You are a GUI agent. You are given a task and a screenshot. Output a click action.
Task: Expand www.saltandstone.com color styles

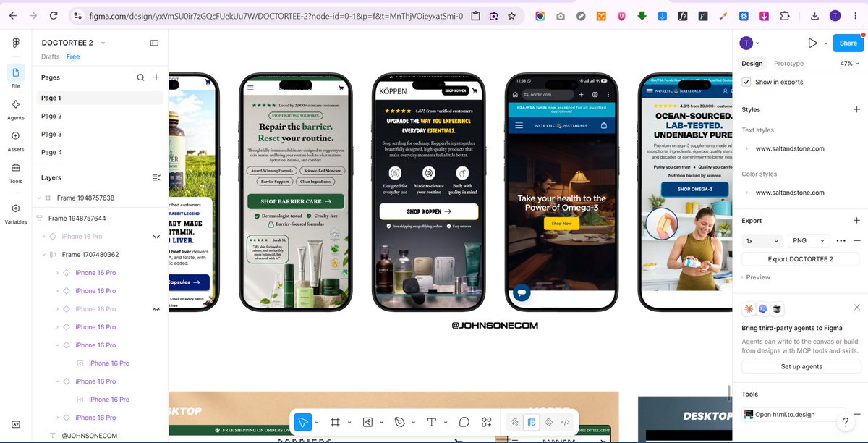pyautogui.click(x=746, y=193)
